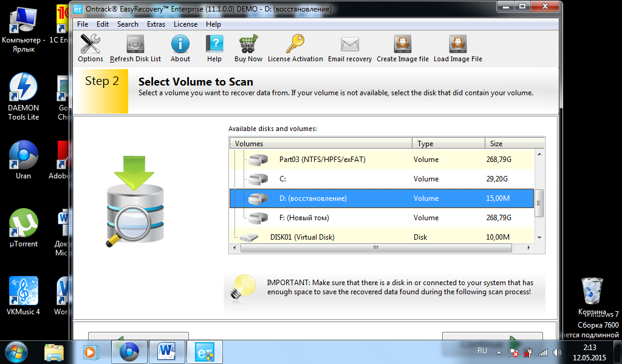Show hidden tray icons arrow
The height and width of the screenshot is (364, 622).
pyautogui.click(x=499, y=352)
